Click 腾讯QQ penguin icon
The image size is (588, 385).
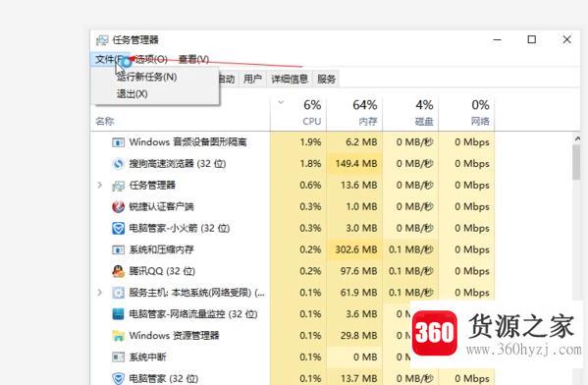click(118, 271)
